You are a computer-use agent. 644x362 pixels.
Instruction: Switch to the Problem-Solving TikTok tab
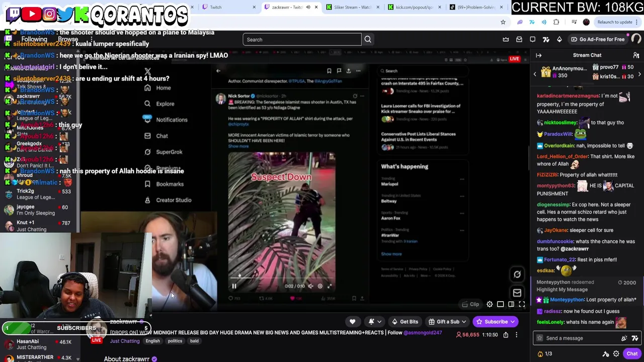pyautogui.click(x=478, y=7)
